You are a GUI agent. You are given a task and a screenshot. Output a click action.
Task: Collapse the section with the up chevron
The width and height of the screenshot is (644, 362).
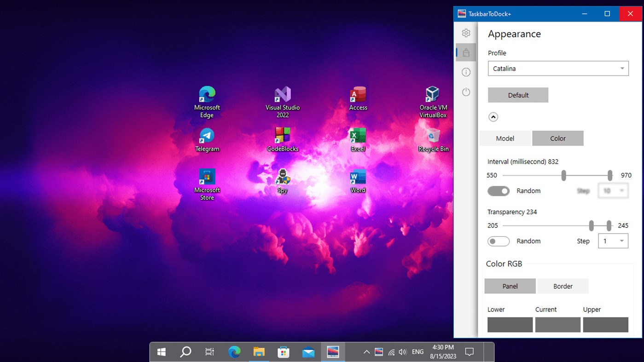click(x=493, y=117)
